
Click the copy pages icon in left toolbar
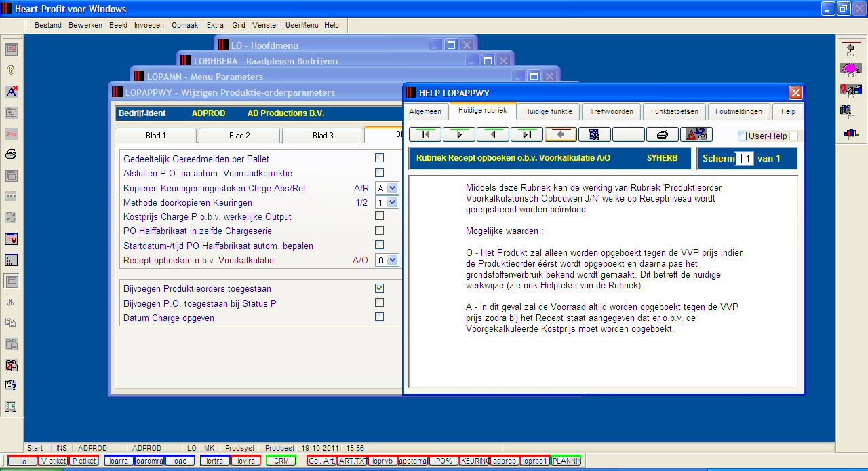[x=12, y=322]
